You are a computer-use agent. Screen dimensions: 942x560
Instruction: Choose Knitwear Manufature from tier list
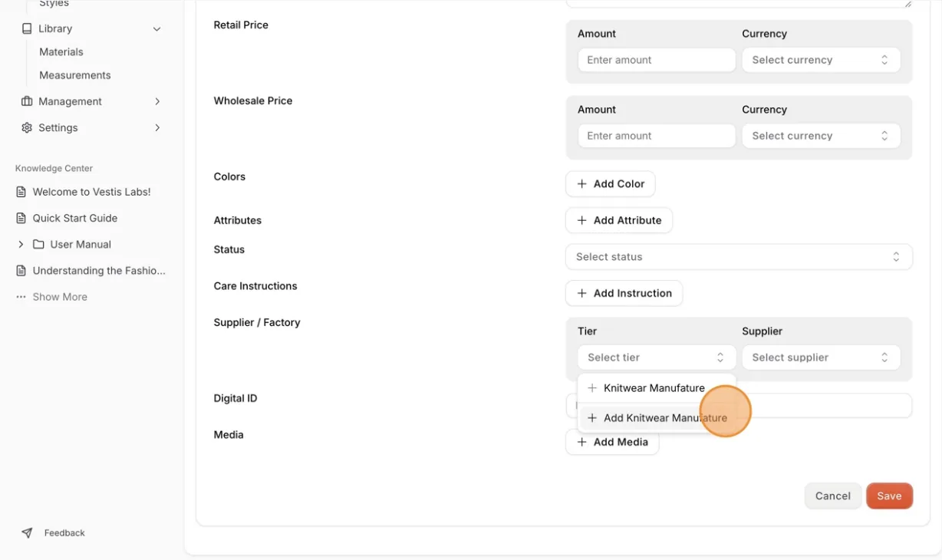click(x=657, y=388)
